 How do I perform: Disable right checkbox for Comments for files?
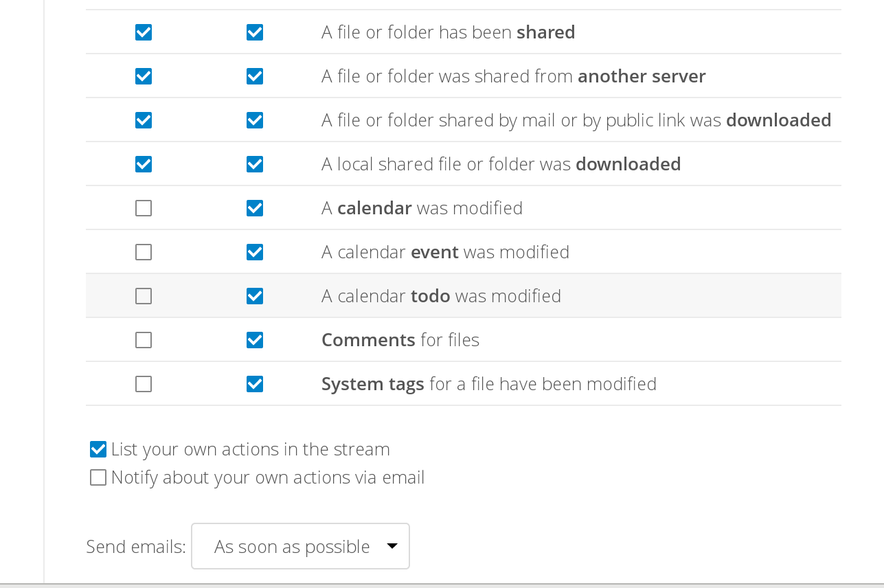tap(255, 340)
